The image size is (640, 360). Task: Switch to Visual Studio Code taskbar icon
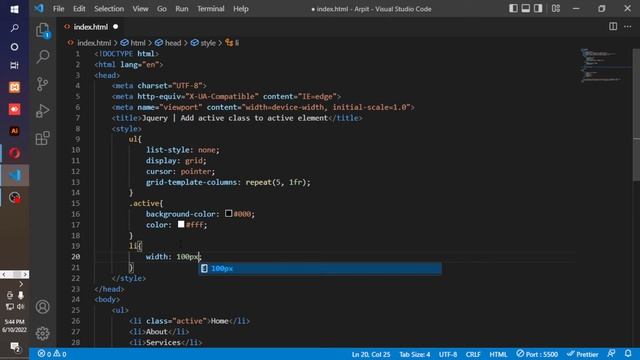point(14,175)
